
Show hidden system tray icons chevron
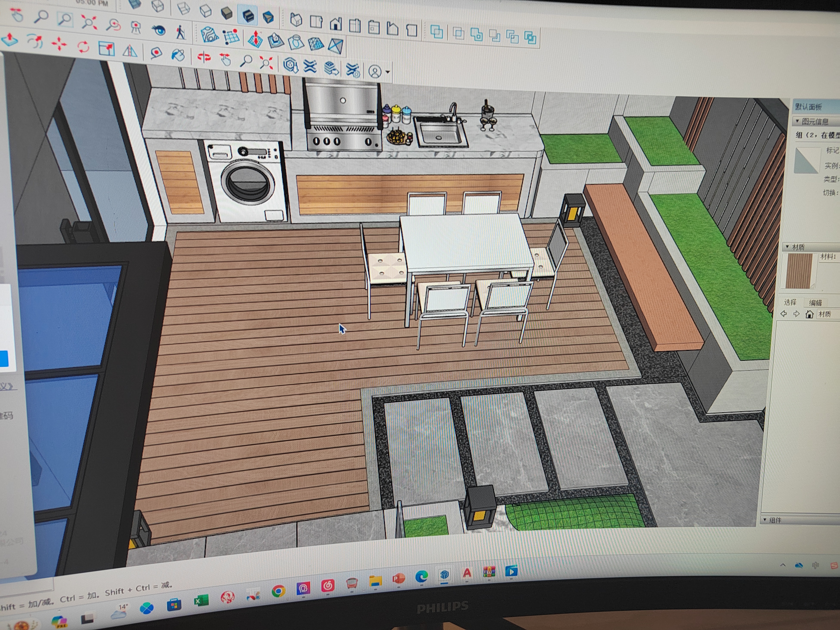[x=783, y=565]
